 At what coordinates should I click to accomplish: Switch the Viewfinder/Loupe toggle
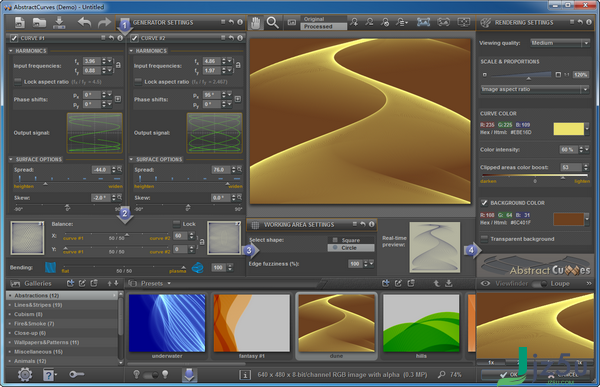(539, 283)
